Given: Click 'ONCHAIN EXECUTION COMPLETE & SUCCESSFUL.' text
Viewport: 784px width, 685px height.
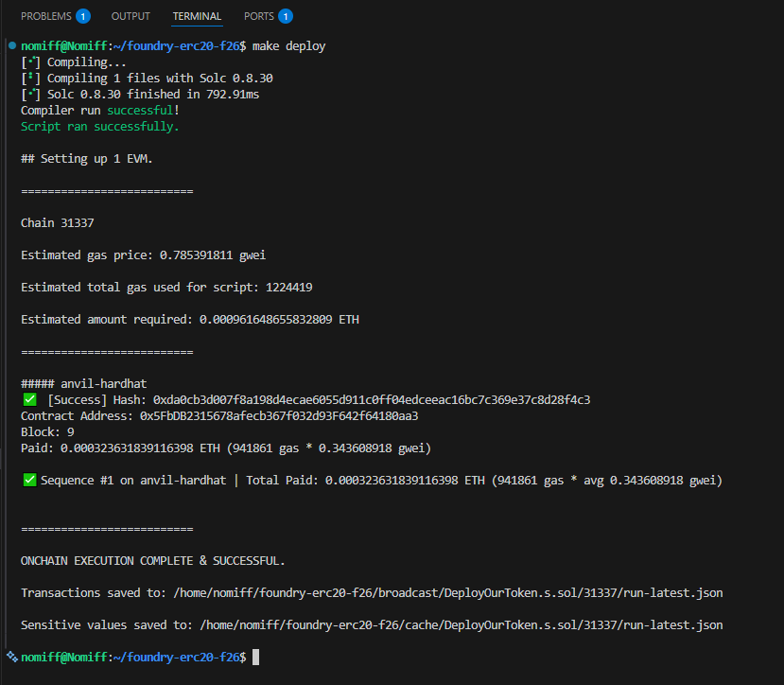Looking at the screenshot, I should click(153, 561).
